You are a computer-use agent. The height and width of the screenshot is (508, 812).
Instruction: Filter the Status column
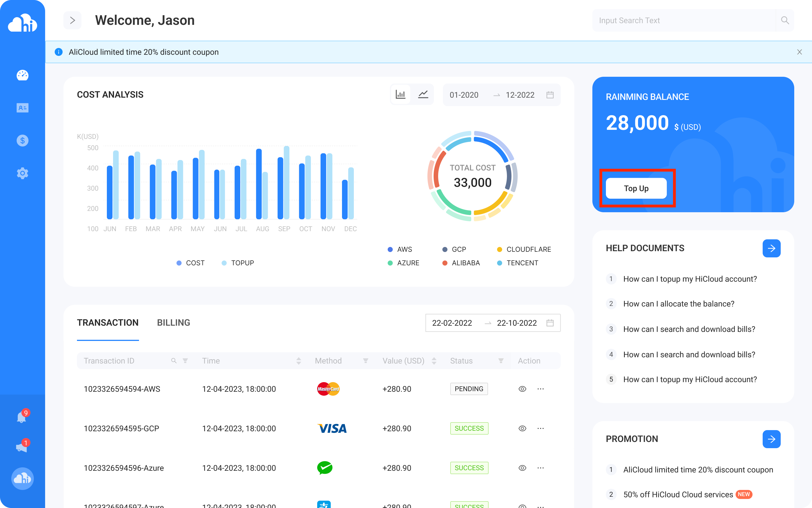[x=501, y=361]
